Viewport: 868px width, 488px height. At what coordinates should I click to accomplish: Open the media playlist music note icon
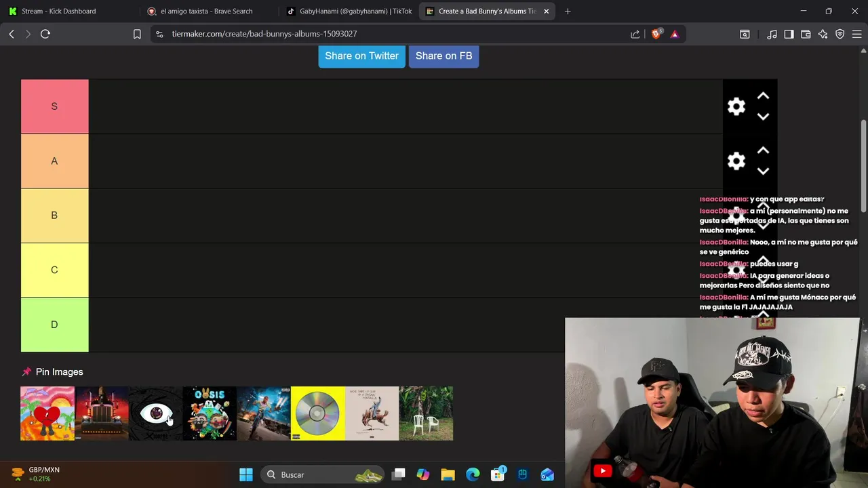(772, 34)
